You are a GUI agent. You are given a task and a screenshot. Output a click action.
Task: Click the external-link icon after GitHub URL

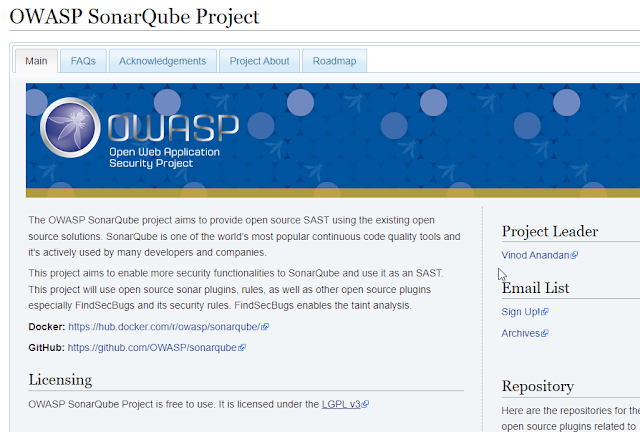click(242, 347)
